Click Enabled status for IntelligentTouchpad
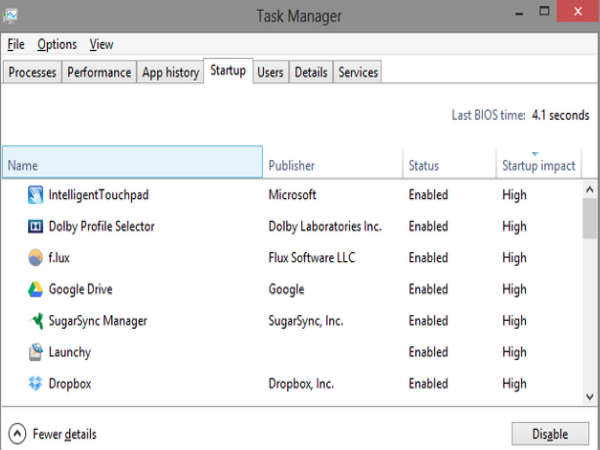Image resolution: width=600 pixels, height=450 pixels. click(x=428, y=195)
